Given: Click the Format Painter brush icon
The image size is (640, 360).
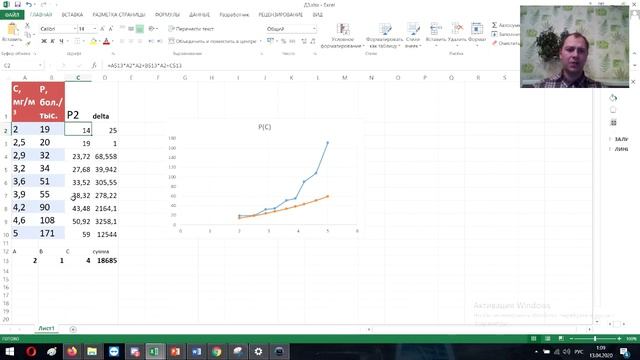Looking at the screenshot, I should pos(27,43).
